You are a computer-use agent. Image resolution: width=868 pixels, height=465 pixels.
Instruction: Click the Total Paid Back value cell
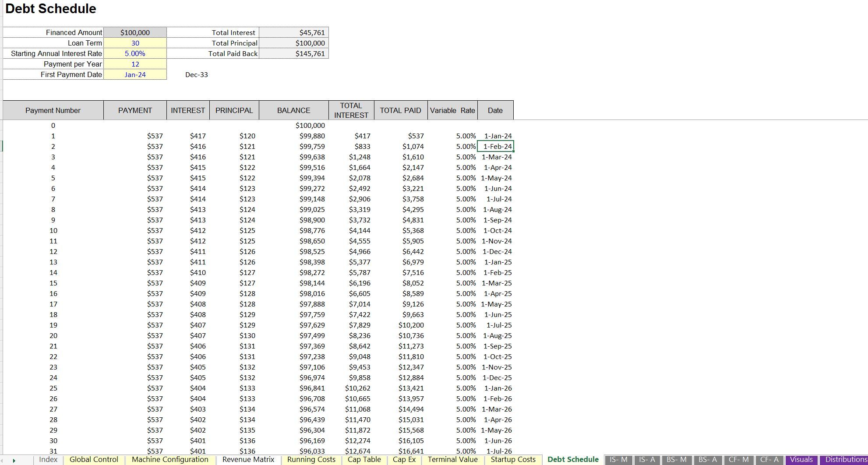[293, 53]
